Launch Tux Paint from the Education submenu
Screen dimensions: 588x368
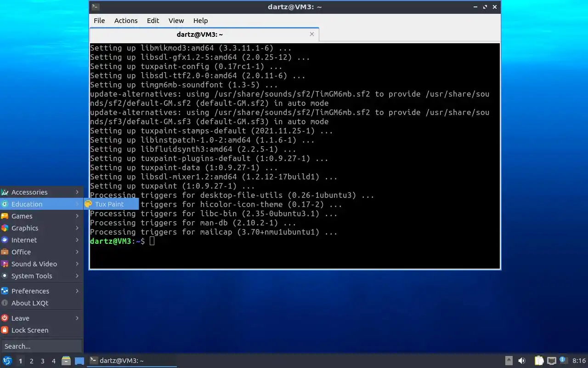(x=111, y=204)
